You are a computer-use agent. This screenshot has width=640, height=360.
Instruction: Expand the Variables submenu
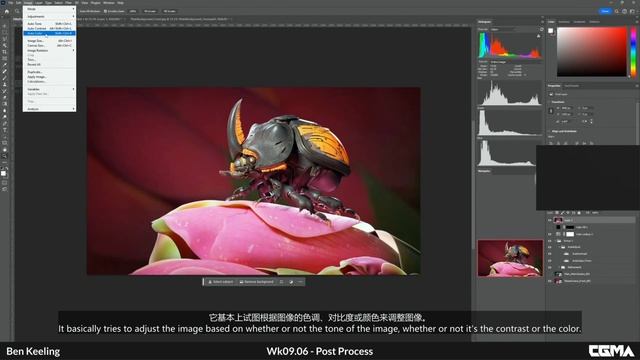(49, 89)
